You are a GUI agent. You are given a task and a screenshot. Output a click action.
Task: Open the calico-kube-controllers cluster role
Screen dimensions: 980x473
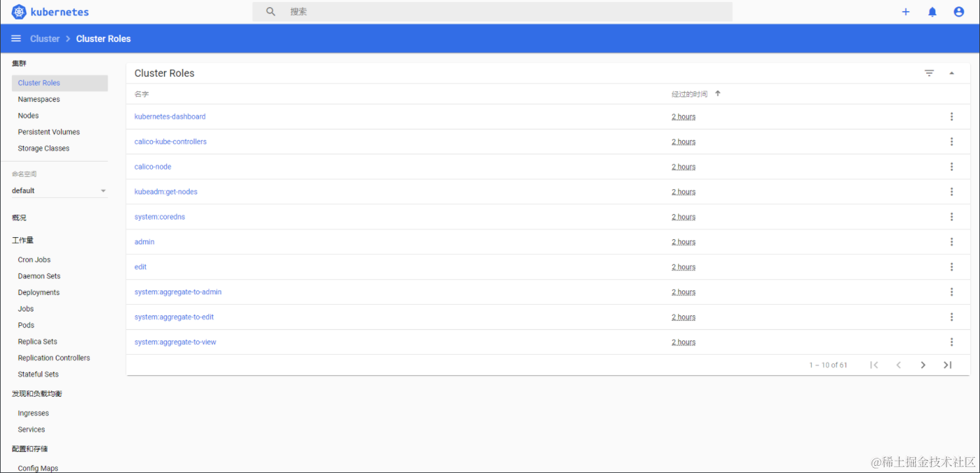point(171,142)
